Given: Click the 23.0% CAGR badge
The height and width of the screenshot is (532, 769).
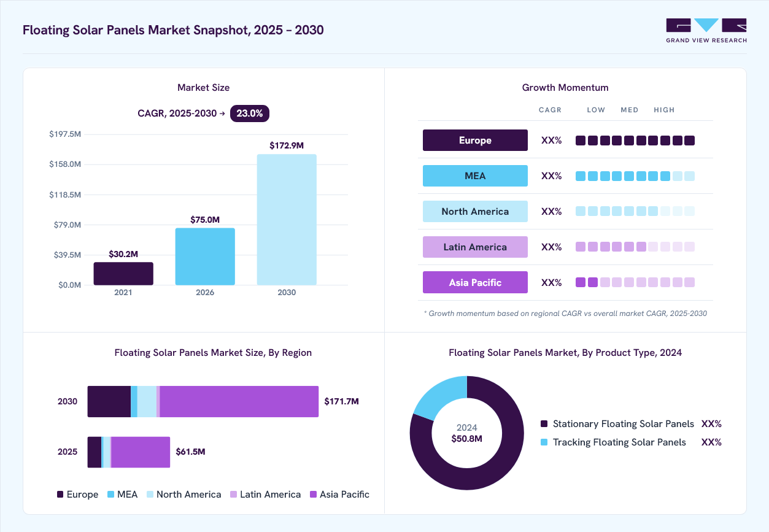Looking at the screenshot, I should tap(250, 113).
